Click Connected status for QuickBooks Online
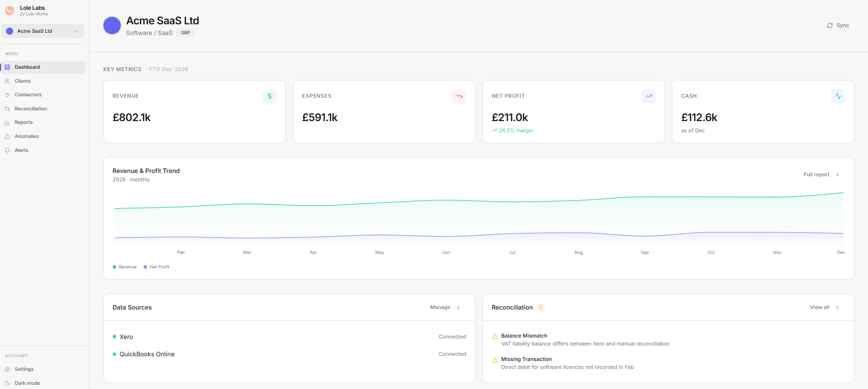Viewport: 868px width, 389px height. coord(452,354)
